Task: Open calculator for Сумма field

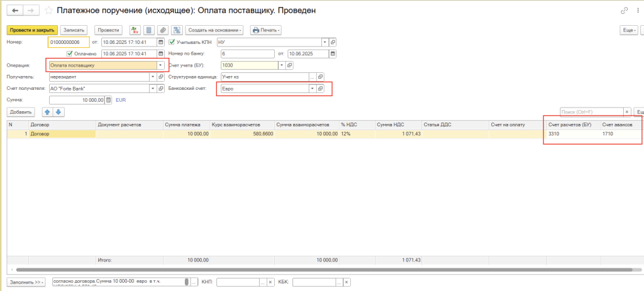Action: click(108, 99)
